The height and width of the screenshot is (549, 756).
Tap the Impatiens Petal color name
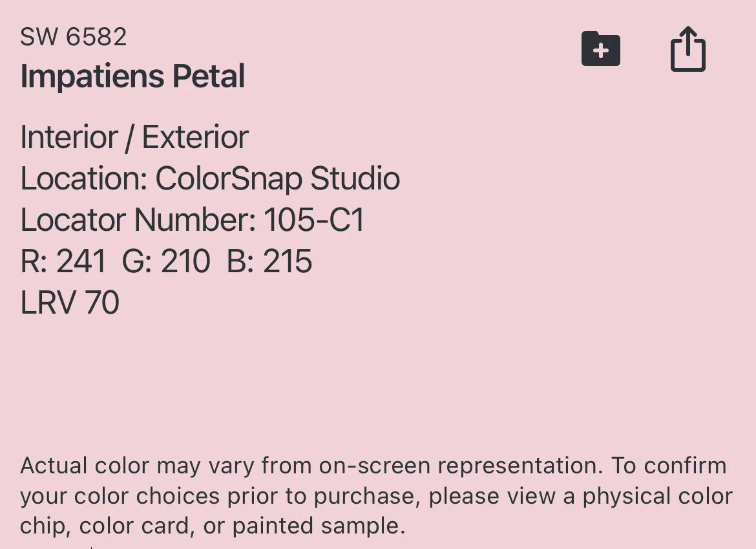[132, 76]
